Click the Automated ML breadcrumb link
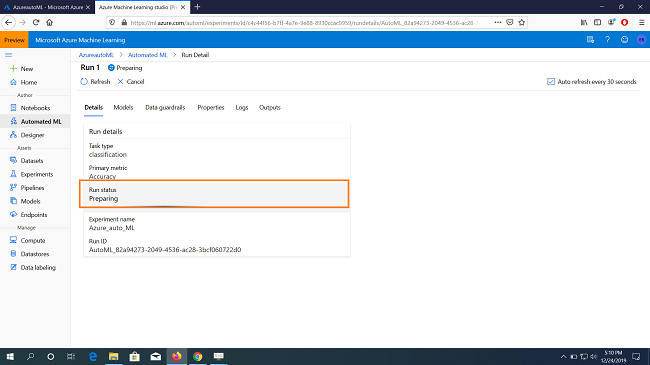650x365 pixels. (147, 55)
